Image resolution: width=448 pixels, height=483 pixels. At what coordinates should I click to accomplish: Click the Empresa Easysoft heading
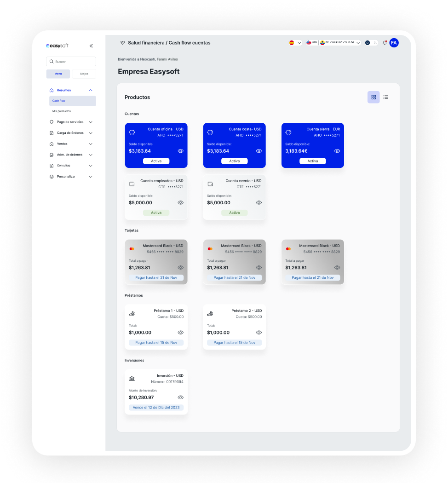point(149,72)
